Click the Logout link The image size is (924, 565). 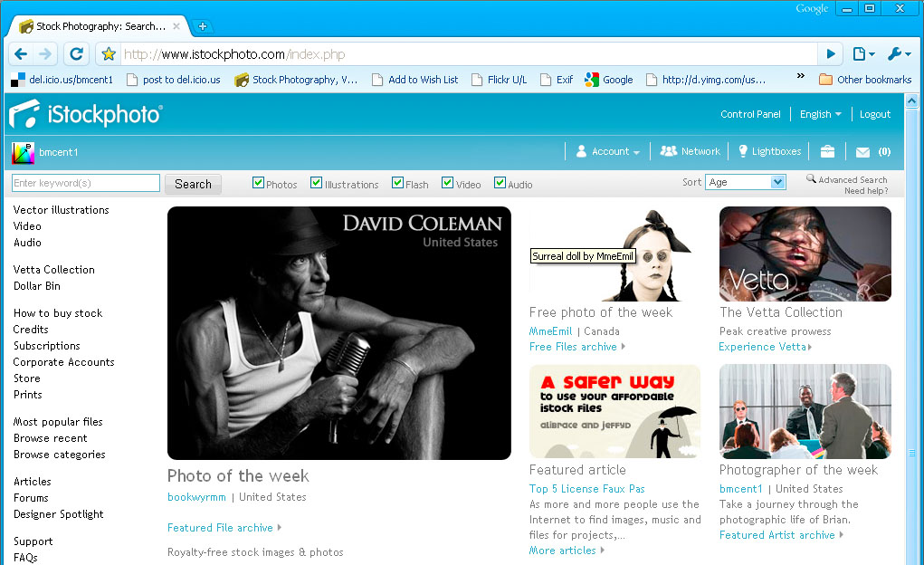point(875,114)
